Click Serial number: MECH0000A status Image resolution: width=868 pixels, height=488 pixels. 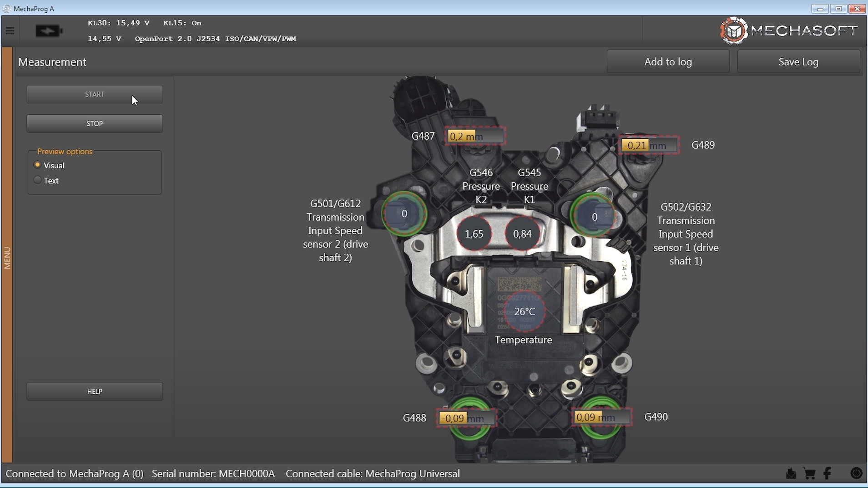click(213, 474)
